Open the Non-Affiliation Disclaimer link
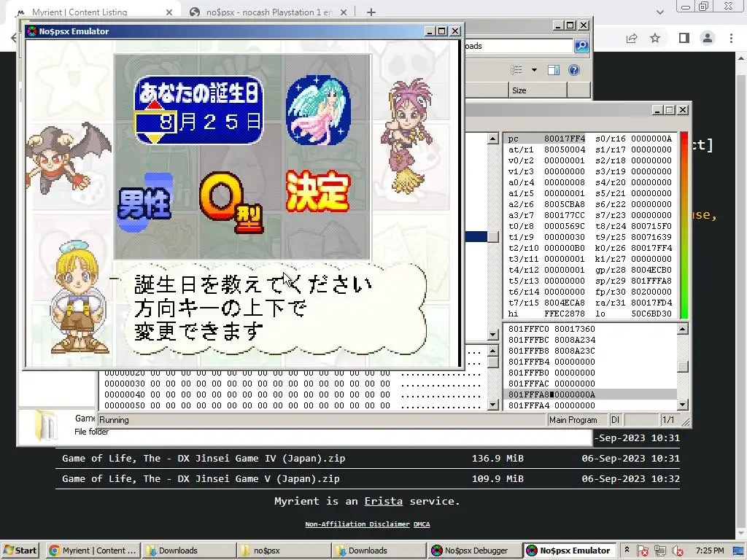 coord(357,524)
